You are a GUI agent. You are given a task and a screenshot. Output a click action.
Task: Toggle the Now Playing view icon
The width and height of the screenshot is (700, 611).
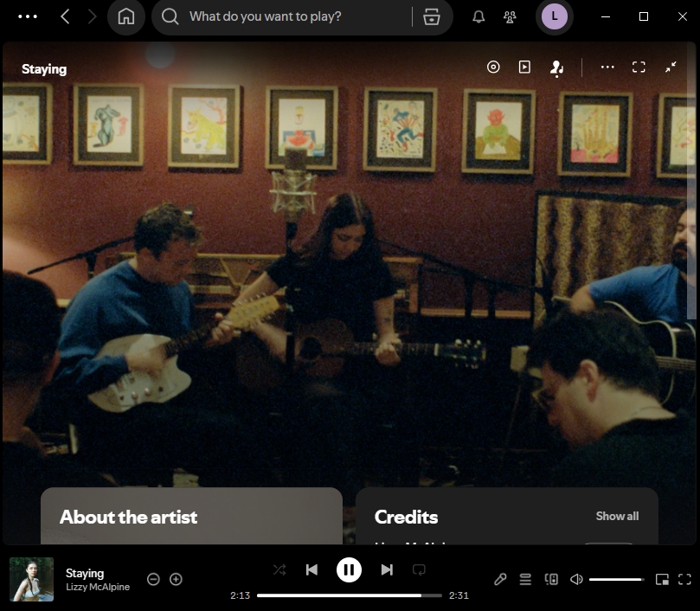click(x=493, y=67)
